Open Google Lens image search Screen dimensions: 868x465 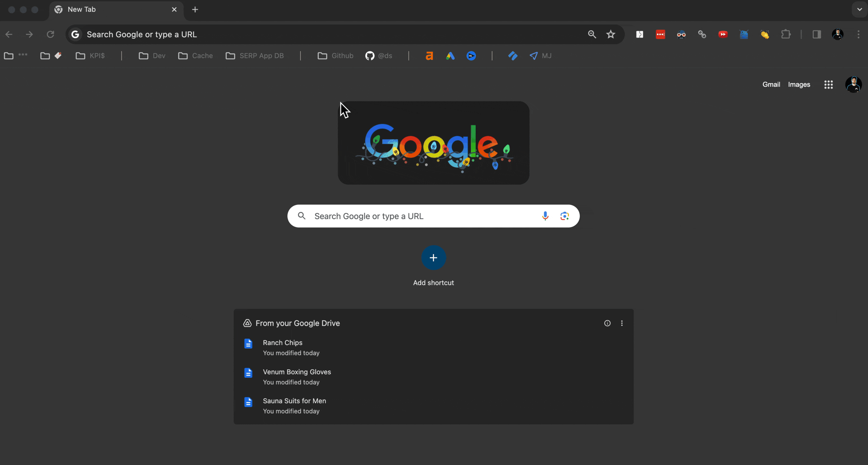pos(564,216)
